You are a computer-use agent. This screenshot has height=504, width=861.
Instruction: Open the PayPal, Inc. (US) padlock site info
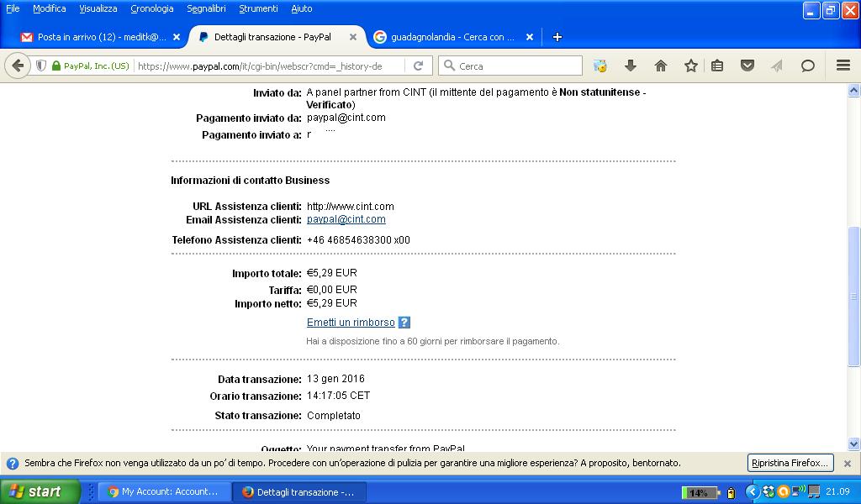coord(91,66)
